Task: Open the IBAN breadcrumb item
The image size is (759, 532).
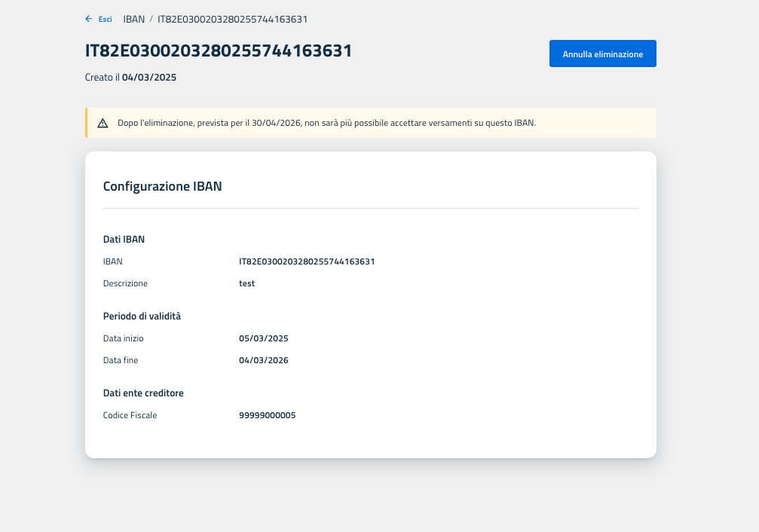Action: [133, 19]
